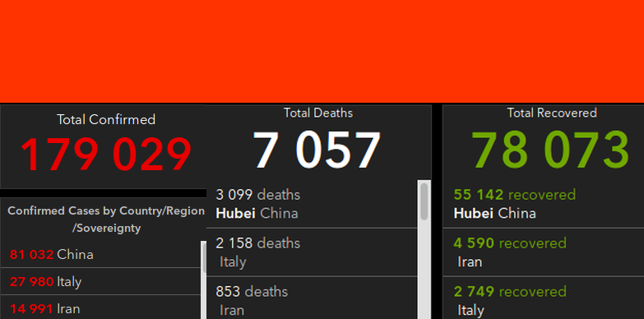Click Italy 2 158 deaths entry
Screen dimensions: 644x319
312,252
